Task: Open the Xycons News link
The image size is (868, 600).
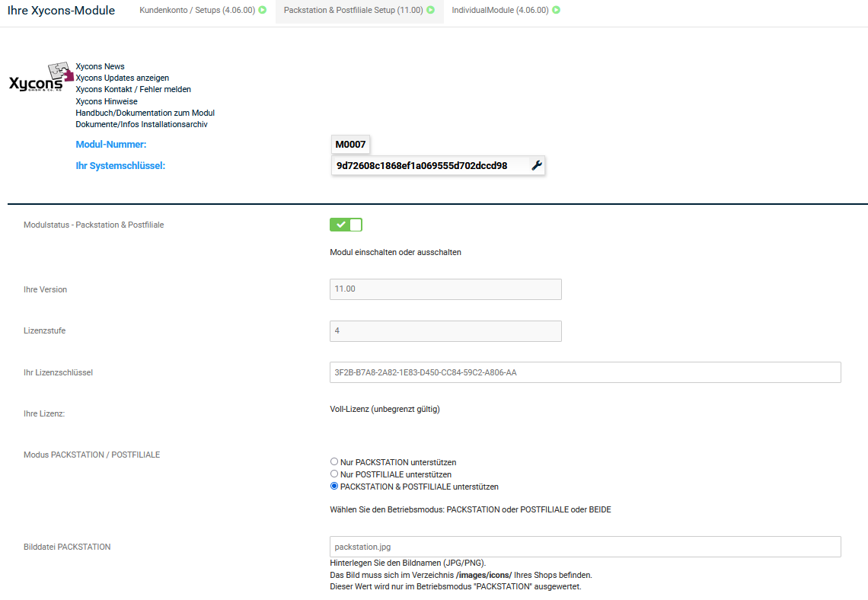Action: 101,66
